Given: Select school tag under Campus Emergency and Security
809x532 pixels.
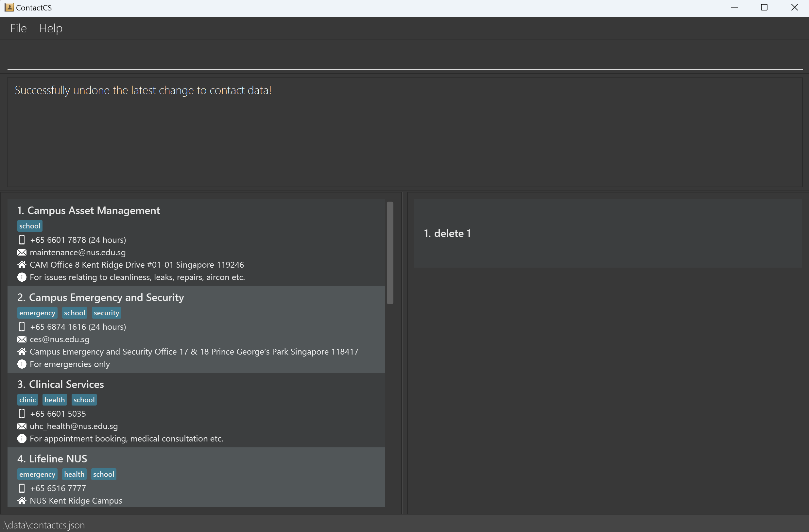Looking at the screenshot, I should [75, 313].
